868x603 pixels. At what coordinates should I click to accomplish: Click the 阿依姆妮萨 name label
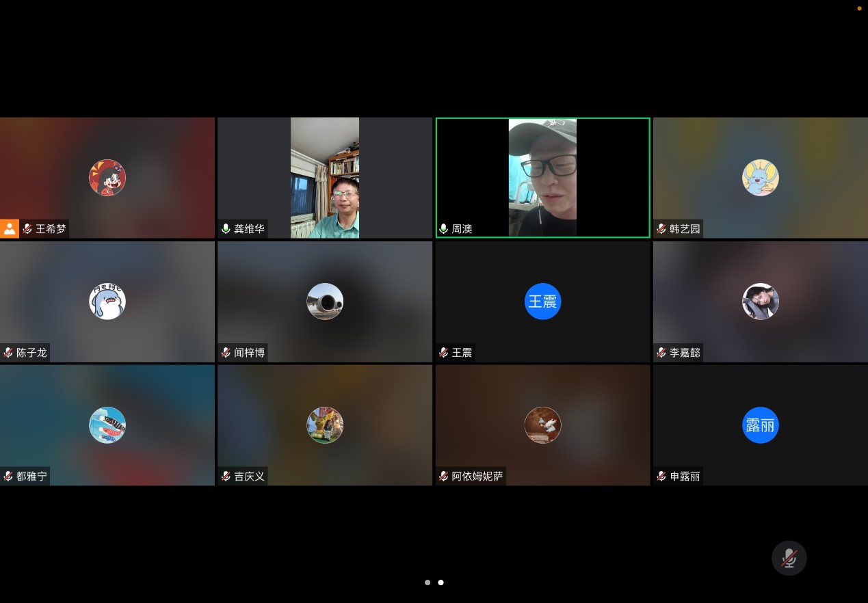[x=477, y=477]
